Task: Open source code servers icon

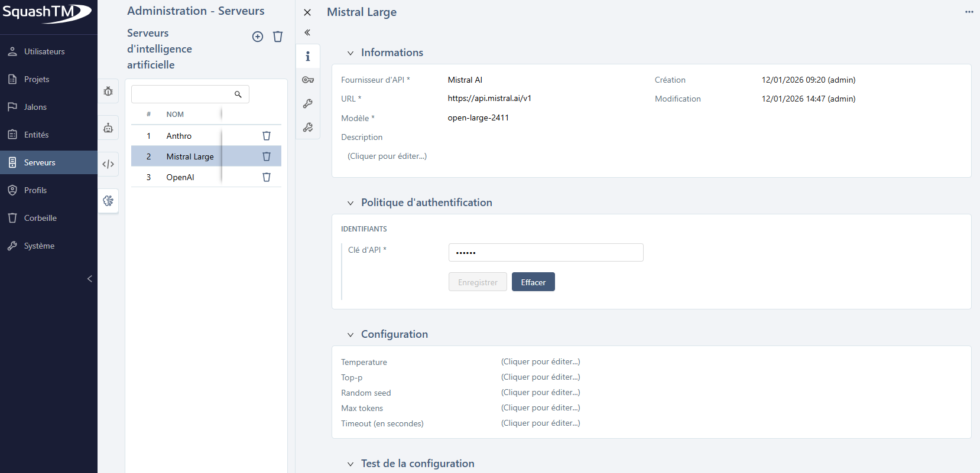Action: 108,164
